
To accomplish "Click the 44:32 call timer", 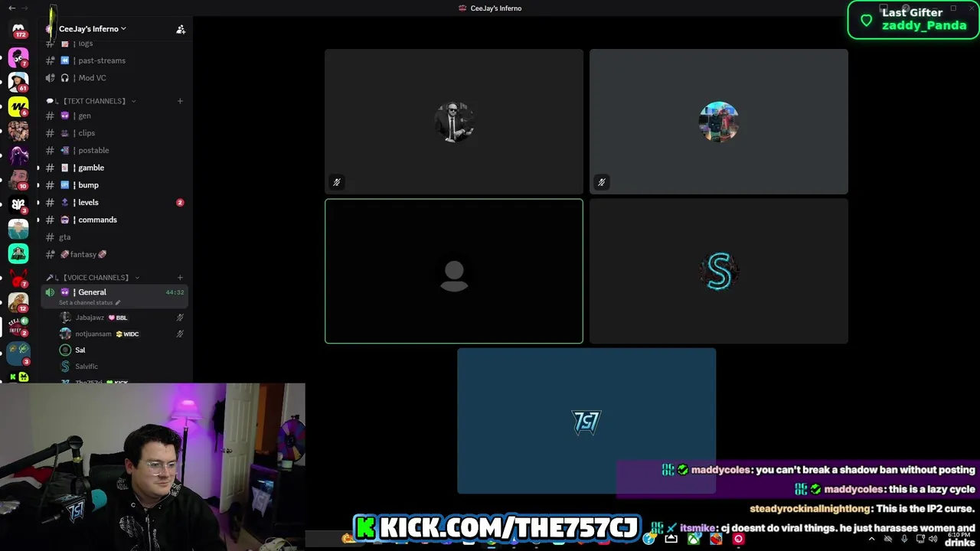I will 175,292.
